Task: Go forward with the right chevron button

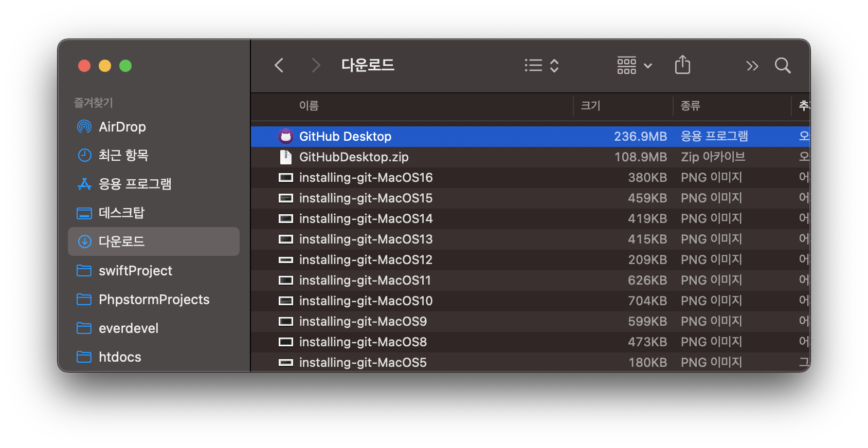Action: tap(316, 65)
